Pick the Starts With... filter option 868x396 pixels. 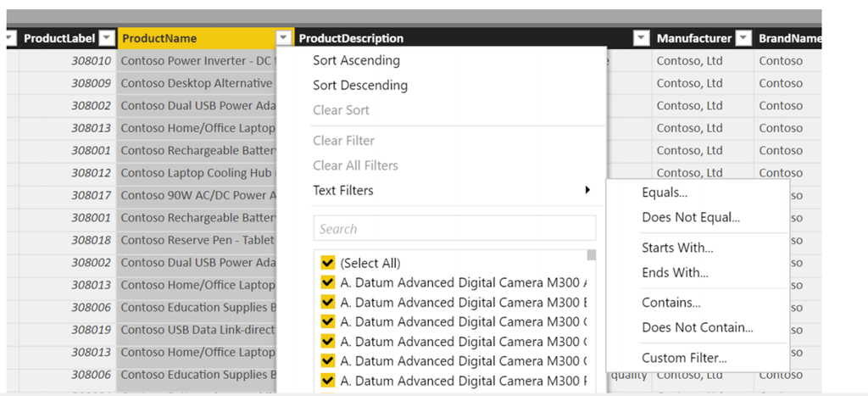[x=677, y=248]
